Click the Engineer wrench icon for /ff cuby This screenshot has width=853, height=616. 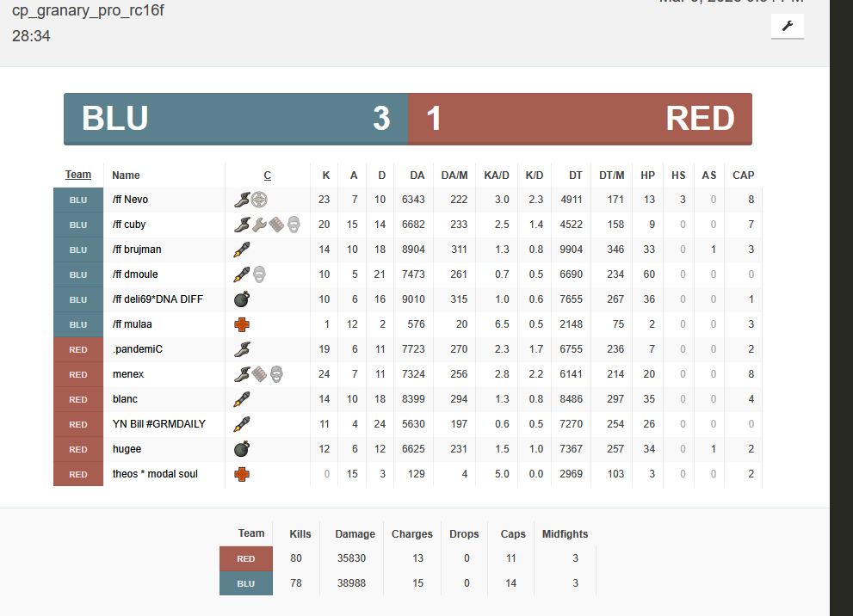click(259, 225)
